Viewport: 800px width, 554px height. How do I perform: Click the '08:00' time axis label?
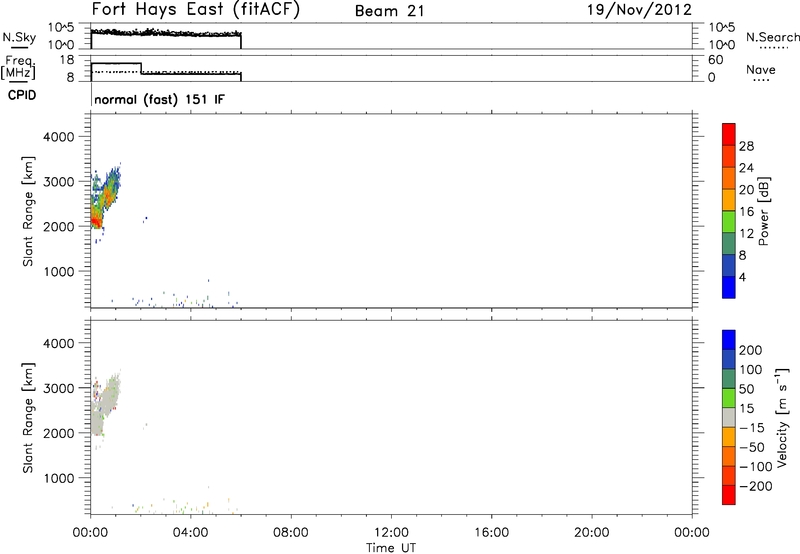[x=291, y=533]
